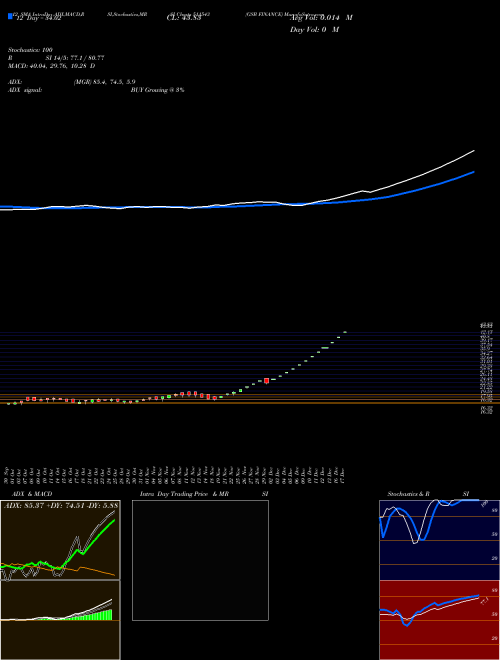
Task: Open the empty Intra Day Trading Price panel
Action: [200, 560]
